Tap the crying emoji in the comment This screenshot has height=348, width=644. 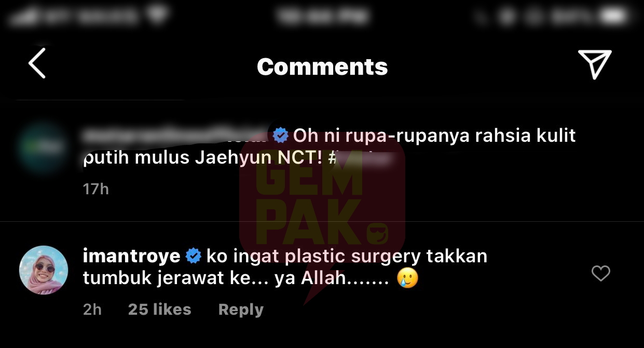click(x=407, y=279)
